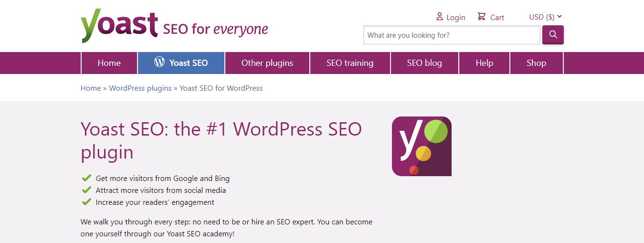Image resolution: width=644 pixels, height=243 pixels.
Task: Click the magnifying glass search button
Action: tap(553, 35)
